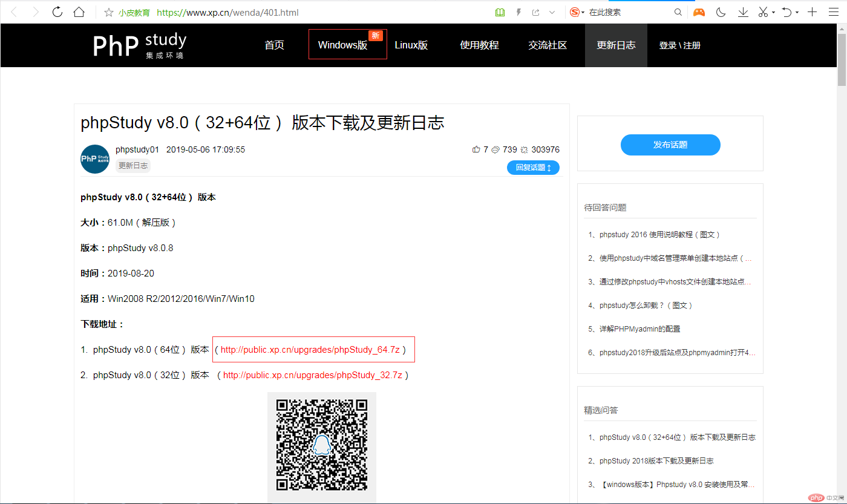
Task: Click the '精选问答' sidebar heading
Action: (601, 410)
